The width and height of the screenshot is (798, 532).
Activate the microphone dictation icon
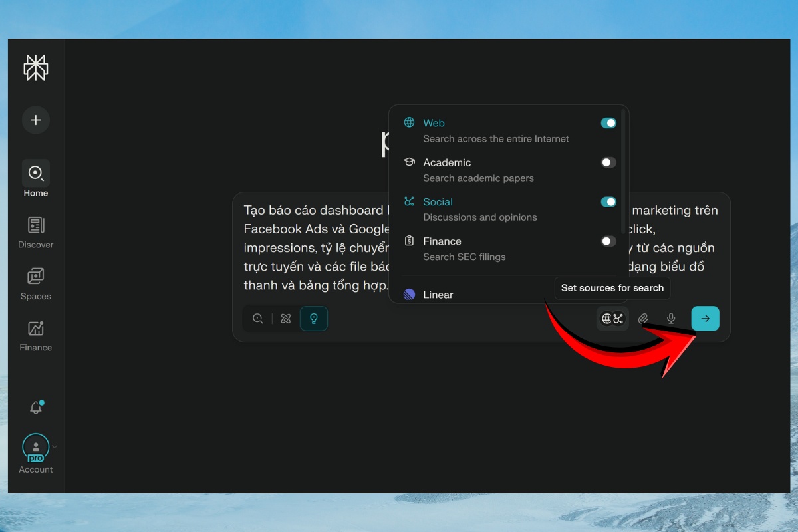point(671,319)
